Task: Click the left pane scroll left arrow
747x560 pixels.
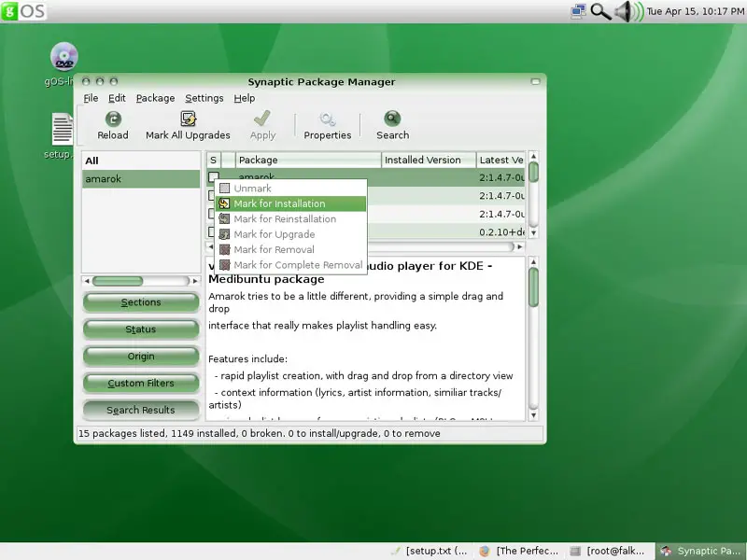Action: tap(87, 281)
